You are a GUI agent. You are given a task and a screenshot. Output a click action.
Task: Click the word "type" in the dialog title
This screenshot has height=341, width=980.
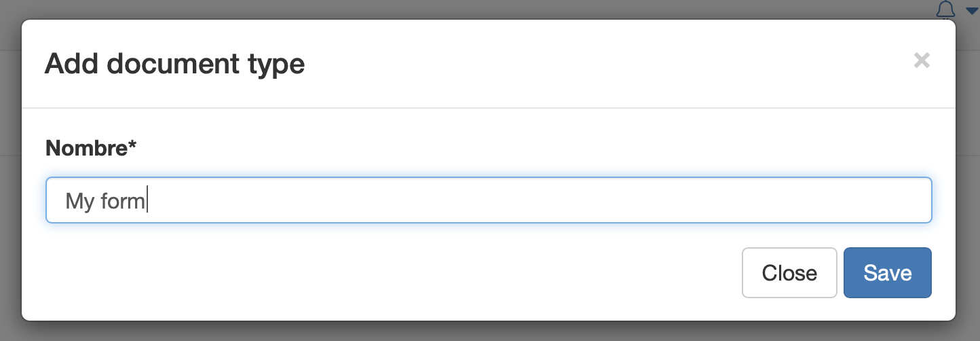pyautogui.click(x=277, y=65)
